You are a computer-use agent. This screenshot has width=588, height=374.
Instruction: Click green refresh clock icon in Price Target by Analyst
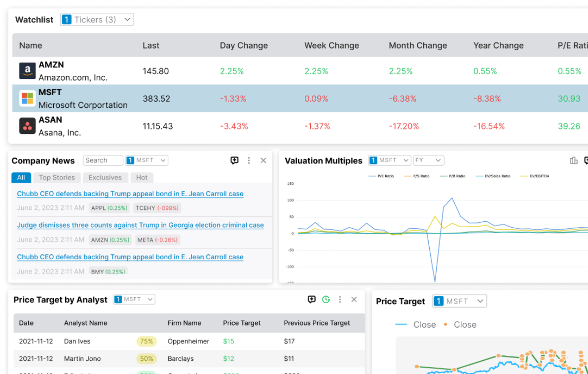[326, 300]
